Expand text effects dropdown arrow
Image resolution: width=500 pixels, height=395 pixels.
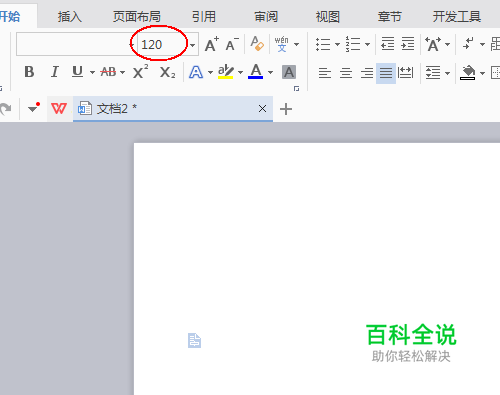point(210,72)
